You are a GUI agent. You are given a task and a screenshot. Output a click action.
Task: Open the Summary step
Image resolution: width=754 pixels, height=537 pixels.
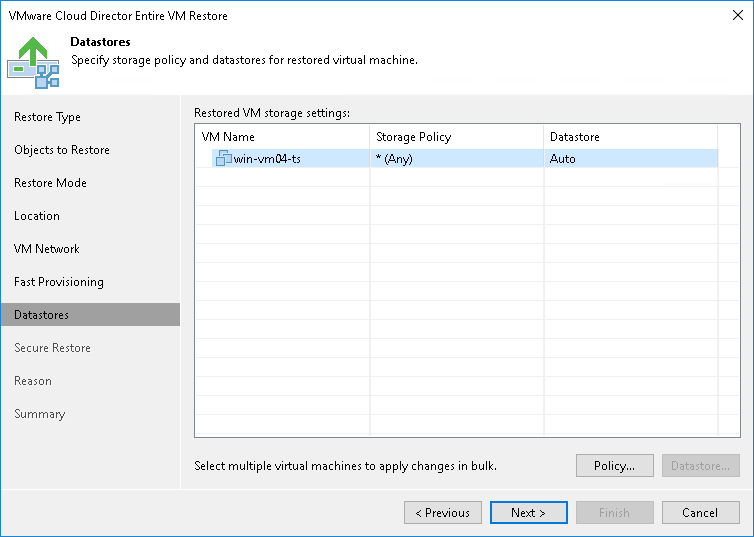click(x=39, y=414)
